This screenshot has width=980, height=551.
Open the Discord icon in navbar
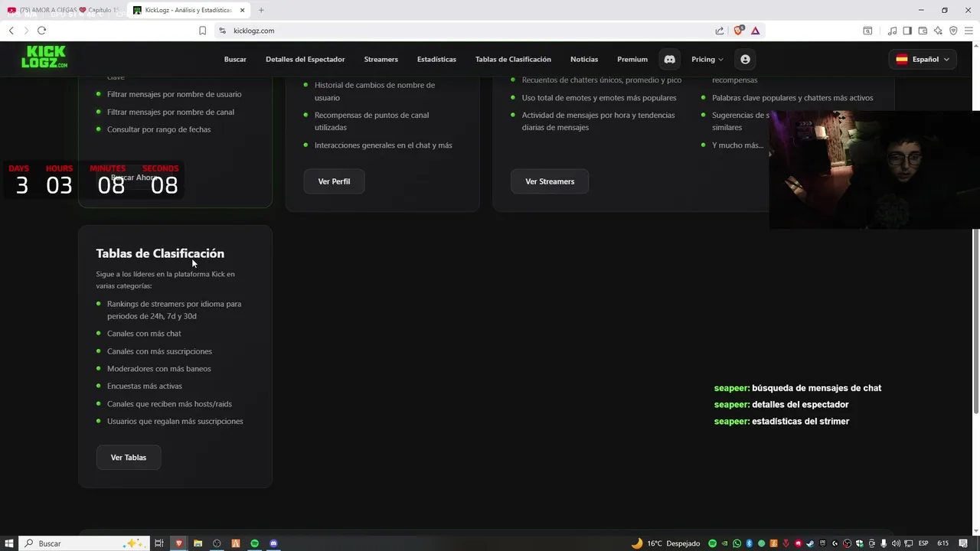(669, 59)
